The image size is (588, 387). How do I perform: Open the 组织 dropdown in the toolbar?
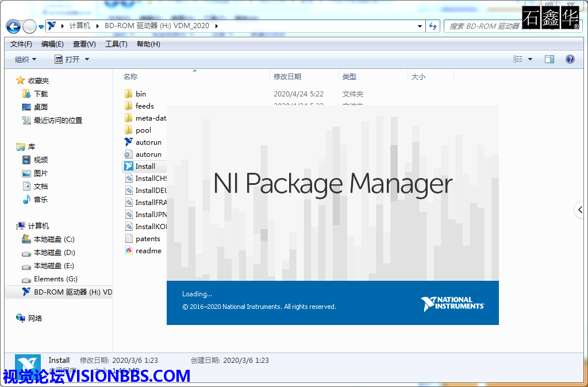pyautogui.click(x=25, y=59)
